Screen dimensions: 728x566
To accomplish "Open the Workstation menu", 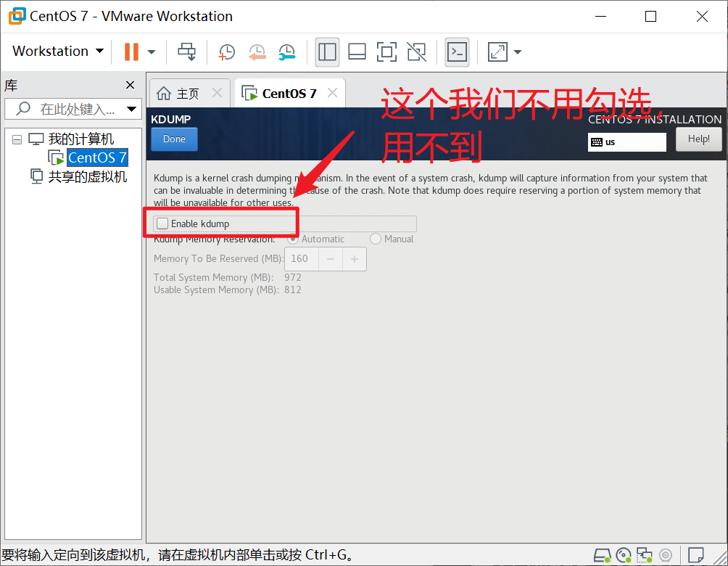I will [57, 51].
